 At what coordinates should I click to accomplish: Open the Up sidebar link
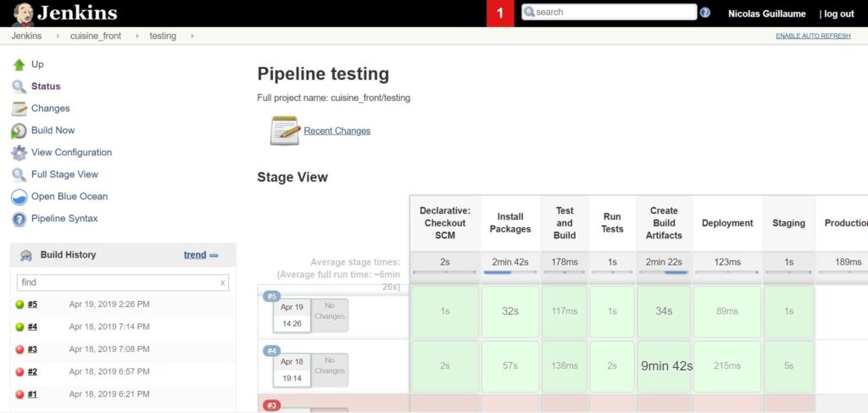[x=37, y=64]
